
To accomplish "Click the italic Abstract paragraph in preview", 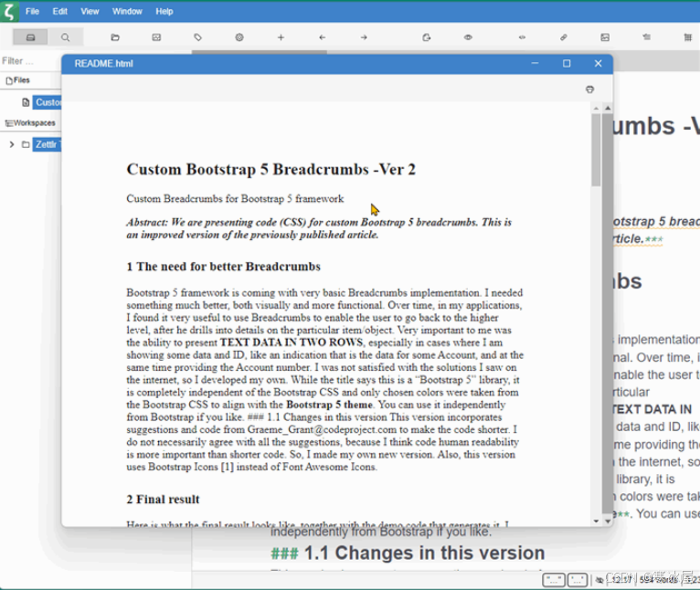I will tap(319, 228).
